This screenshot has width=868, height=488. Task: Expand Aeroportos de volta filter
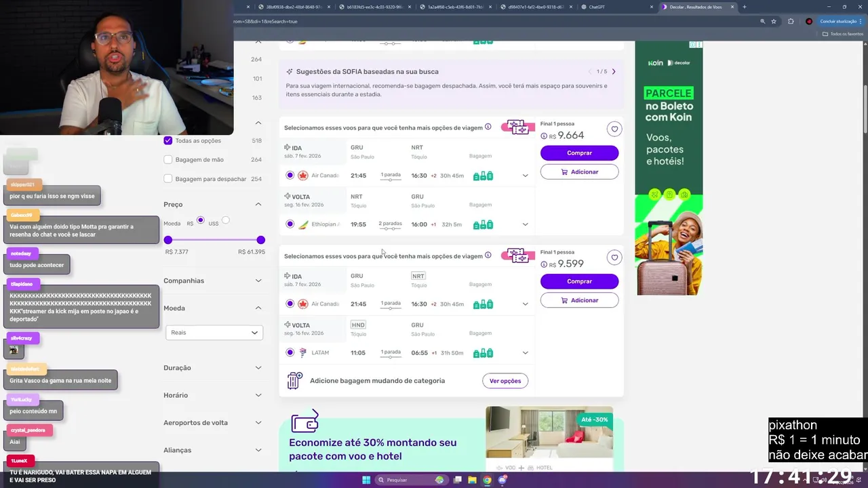[258, 422]
